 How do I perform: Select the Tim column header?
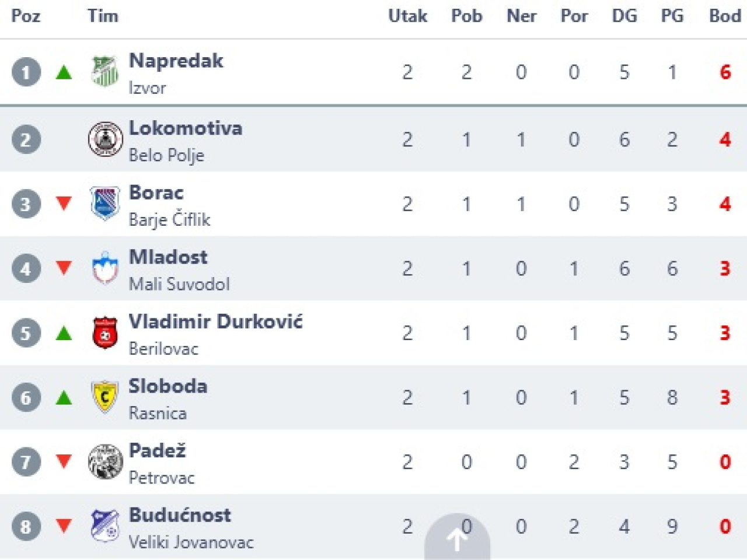(103, 16)
